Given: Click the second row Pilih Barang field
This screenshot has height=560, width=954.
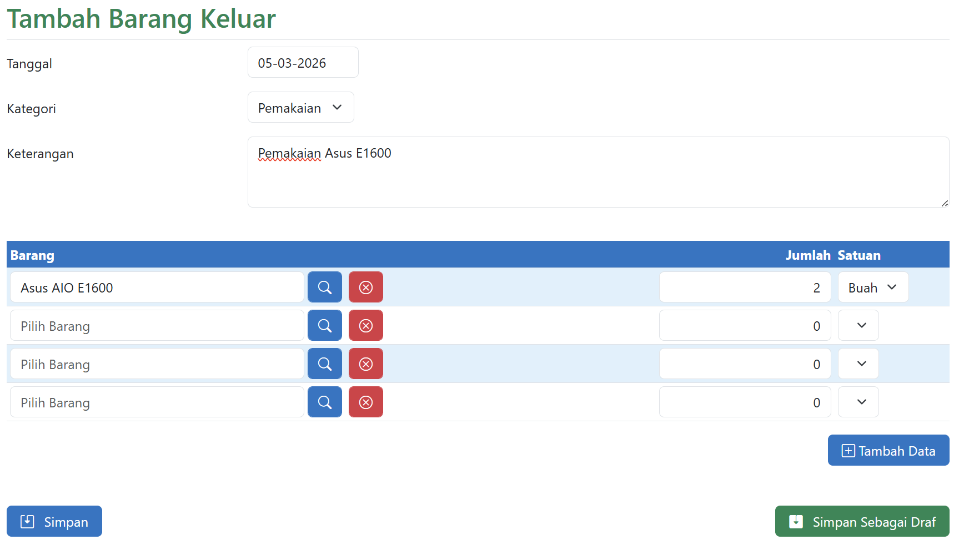Looking at the screenshot, I should point(157,325).
